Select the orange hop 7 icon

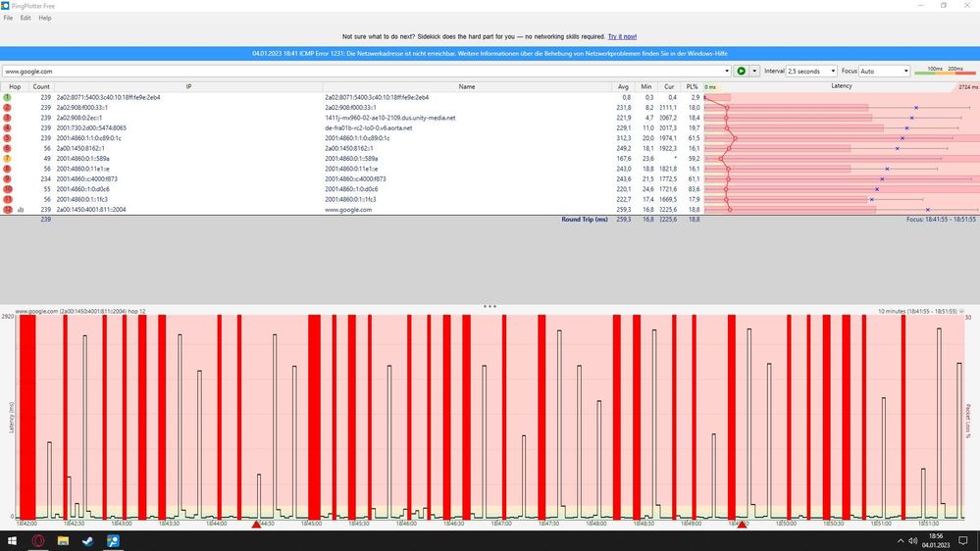[x=8, y=159]
